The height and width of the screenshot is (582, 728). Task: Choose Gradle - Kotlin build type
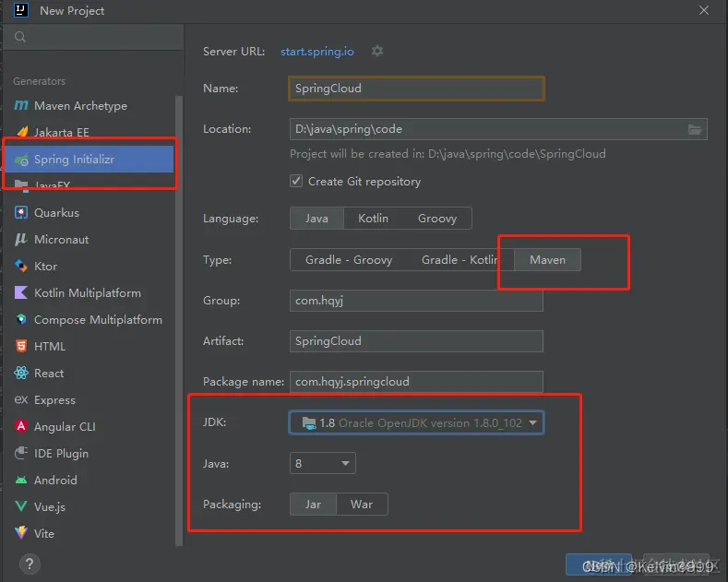coord(459,259)
